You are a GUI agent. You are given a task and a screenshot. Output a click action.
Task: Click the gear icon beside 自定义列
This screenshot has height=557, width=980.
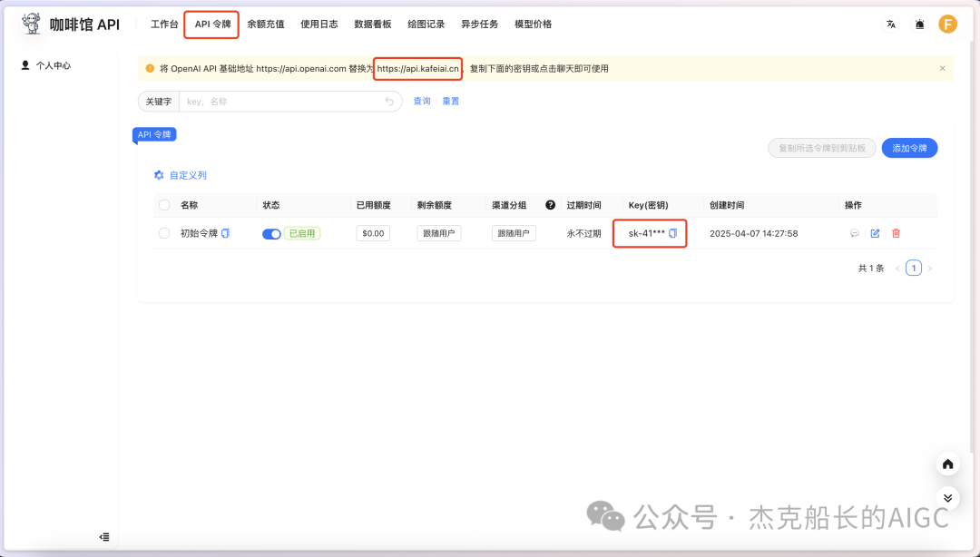click(x=159, y=175)
